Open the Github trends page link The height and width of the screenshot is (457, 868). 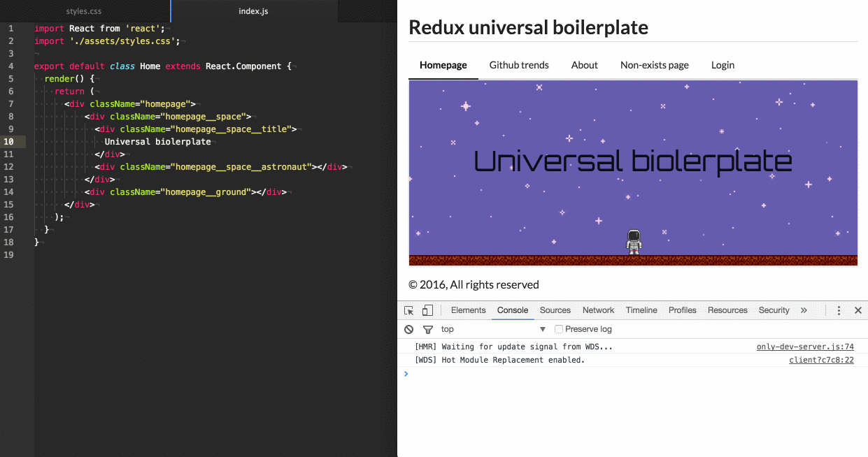point(519,65)
